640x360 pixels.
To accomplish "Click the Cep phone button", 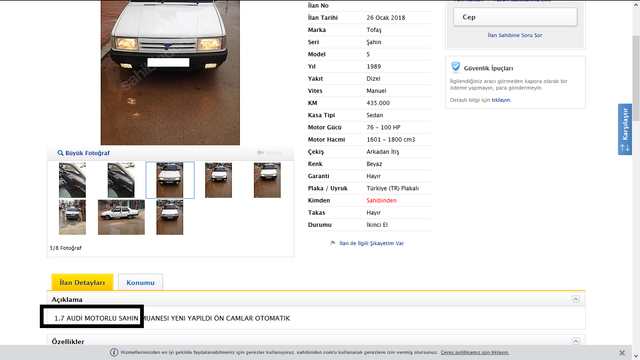I will click(515, 17).
